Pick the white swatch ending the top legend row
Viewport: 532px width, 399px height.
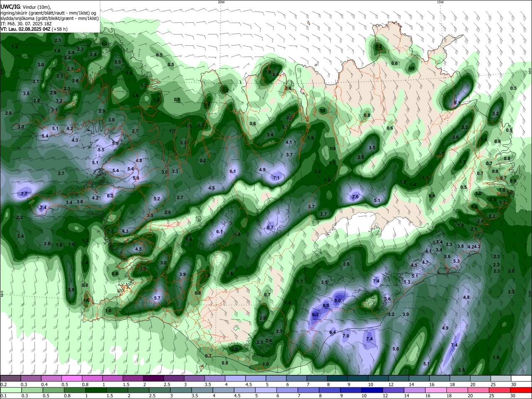pos(521,379)
